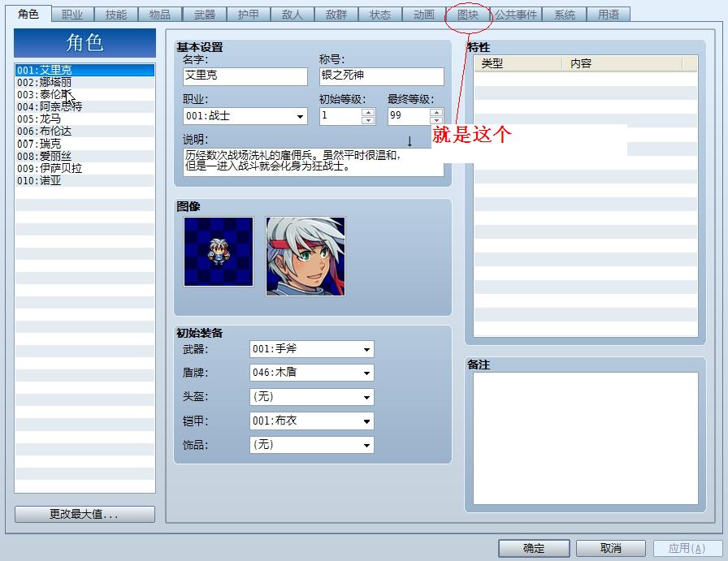Select the 武器 tab

[204, 15]
